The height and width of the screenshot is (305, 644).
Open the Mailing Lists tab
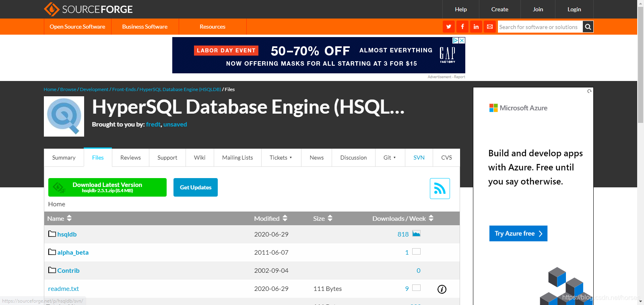(237, 158)
